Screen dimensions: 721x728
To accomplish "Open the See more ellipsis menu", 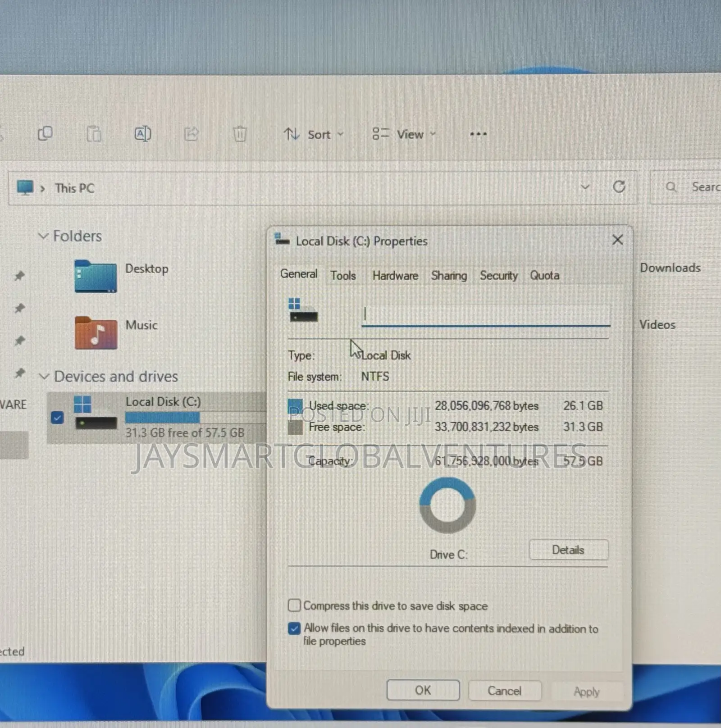I will pos(478,134).
